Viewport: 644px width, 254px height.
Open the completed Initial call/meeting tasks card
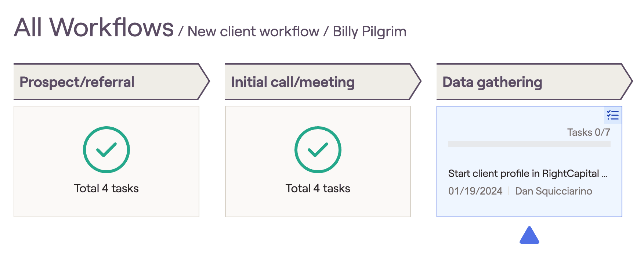point(318,206)
